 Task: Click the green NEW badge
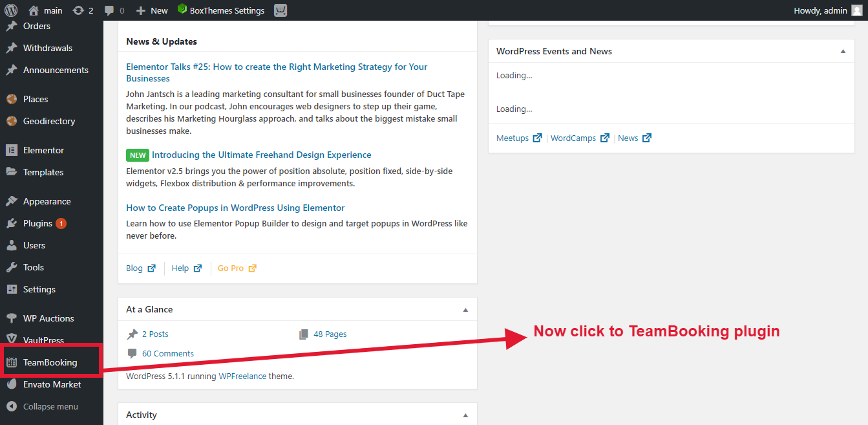(x=138, y=155)
